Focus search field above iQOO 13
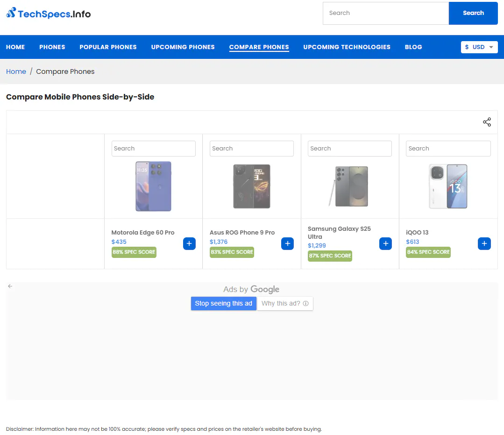This screenshot has height=435, width=504. pyautogui.click(x=448, y=149)
